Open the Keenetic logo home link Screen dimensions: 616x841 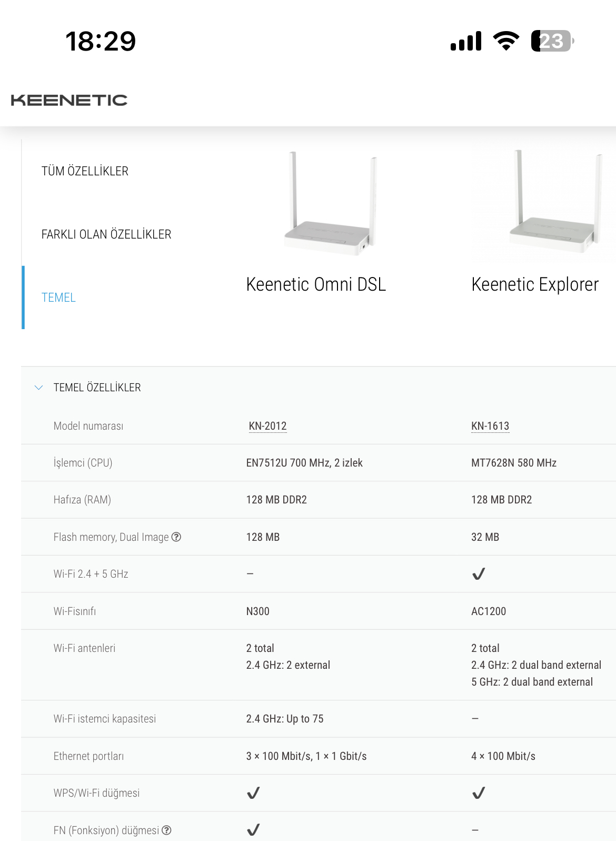tap(69, 100)
